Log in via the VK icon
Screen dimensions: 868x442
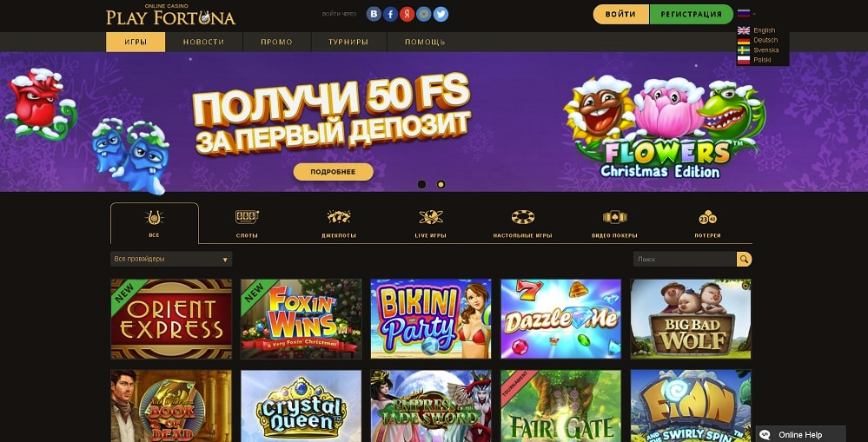pyautogui.click(x=374, y=15)
